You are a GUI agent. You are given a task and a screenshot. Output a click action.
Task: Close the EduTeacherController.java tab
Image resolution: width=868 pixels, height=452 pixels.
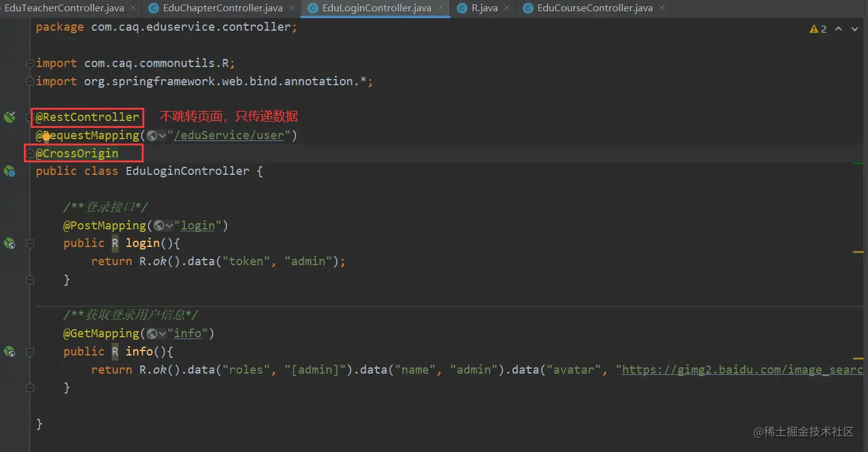tap(133, 8)
